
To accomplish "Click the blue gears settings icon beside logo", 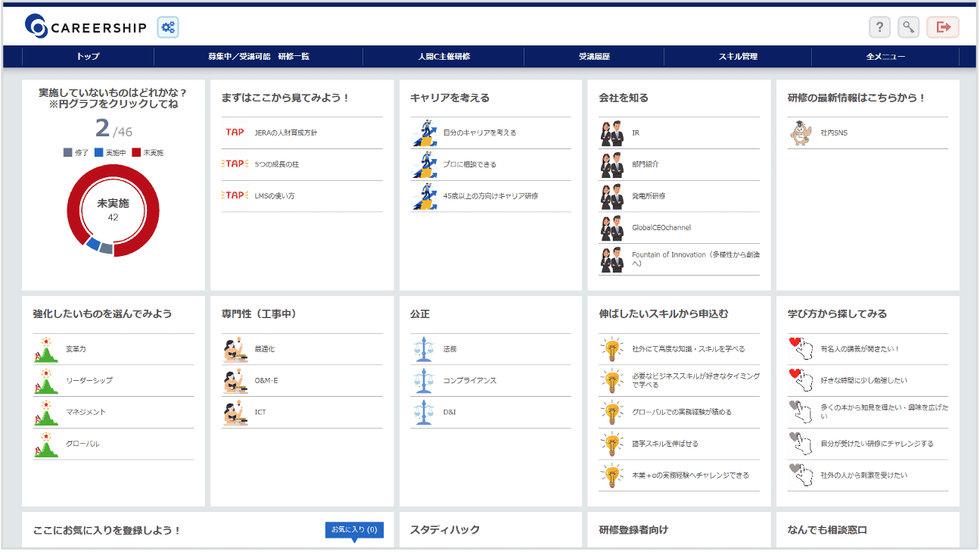I will [x=167, y=27].
